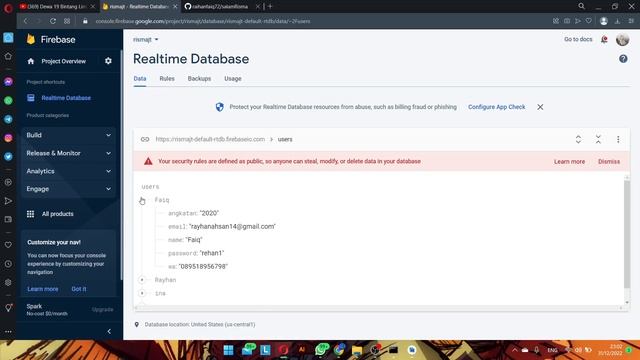This screenshot has height=360, width=640.
Task: Close the App Check banner
Action: tap(540, 107)
